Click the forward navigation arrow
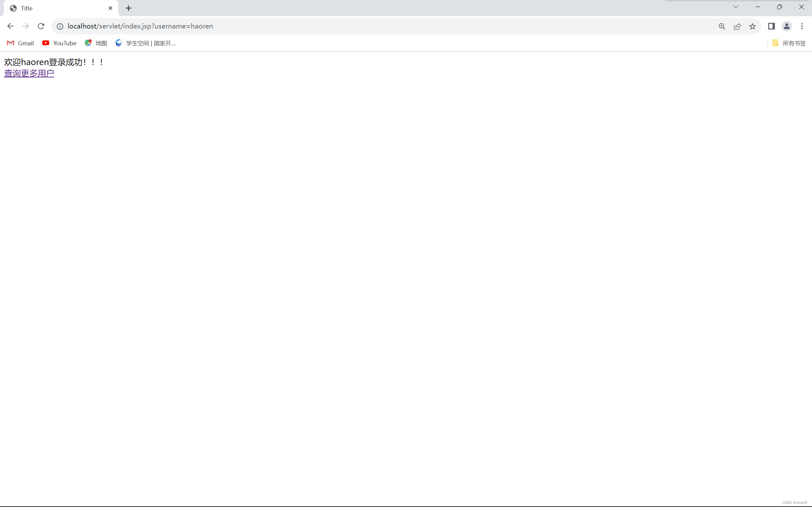Screen dimensions: 812x507 25,26
